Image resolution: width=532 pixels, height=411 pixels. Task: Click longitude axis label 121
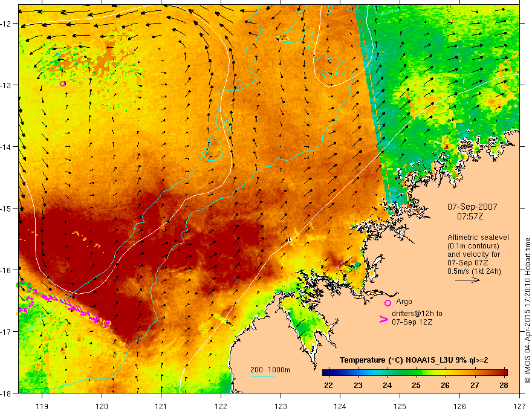[x=161, y=406]
